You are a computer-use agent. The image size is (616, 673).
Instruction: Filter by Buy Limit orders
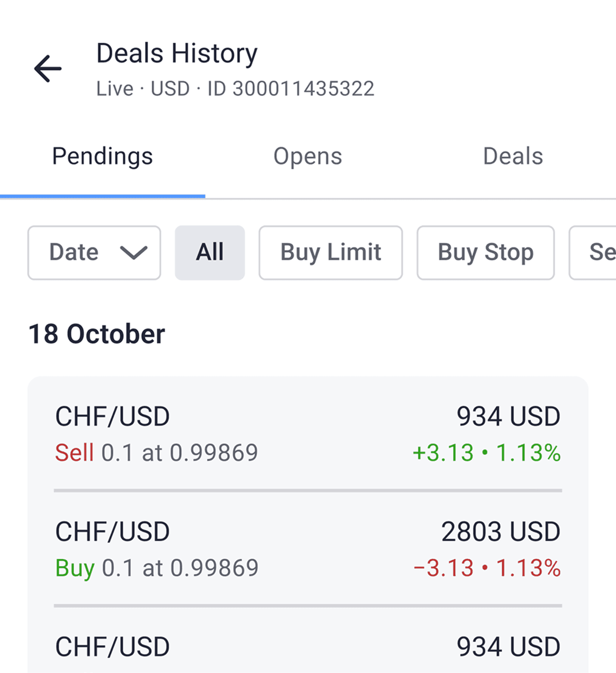coord(331,253)
